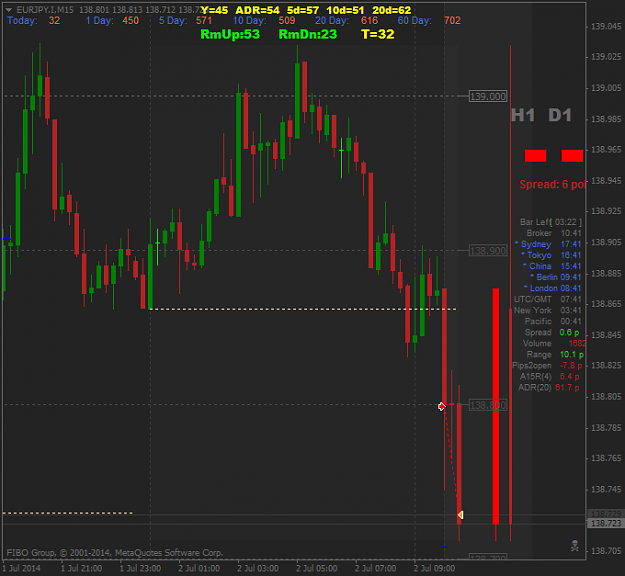The height and width of the screenshot is (576, 625).
Task: Click the 1 Jul 23:00 time label
Action: [140, 568]
